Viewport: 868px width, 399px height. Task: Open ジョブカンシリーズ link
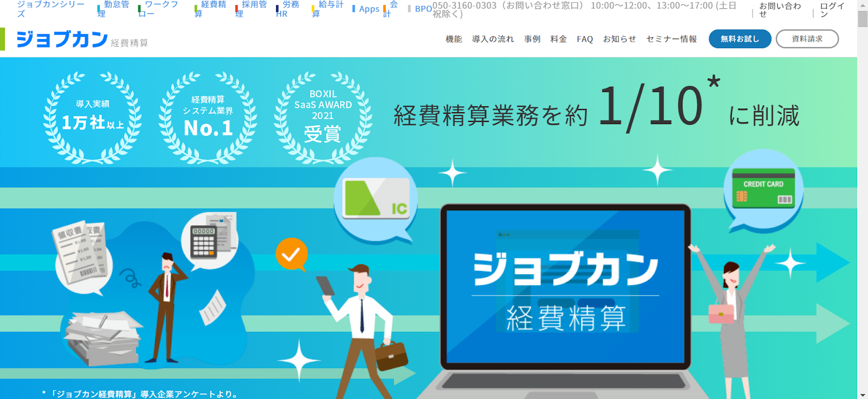pyautogui.click(x=51, y=9)
